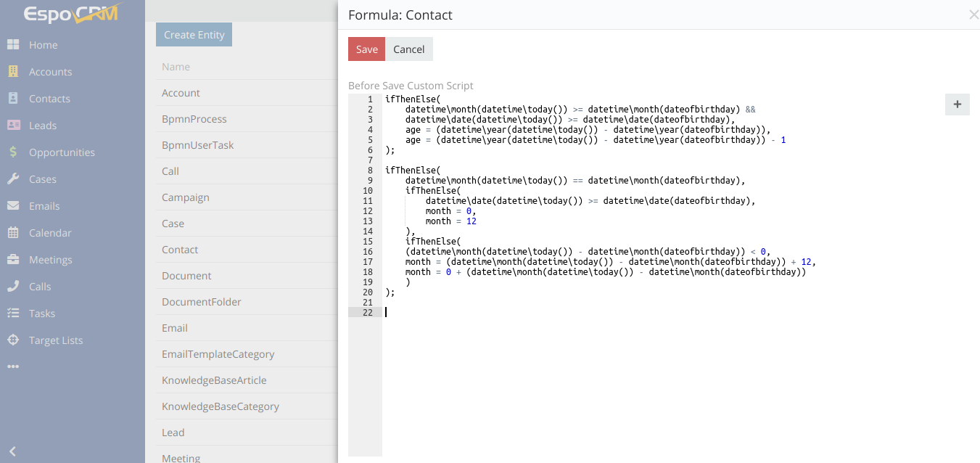This screenshot has width=980, height=463.
Task: Click the Calls phone icon
Action: click(13, 287)
